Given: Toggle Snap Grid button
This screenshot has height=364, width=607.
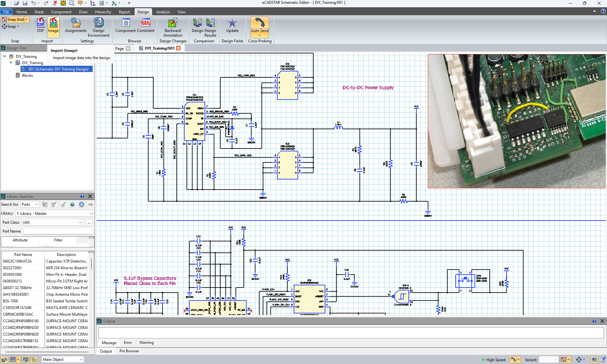Looking at the screenshot, I should tap(13, 20).
